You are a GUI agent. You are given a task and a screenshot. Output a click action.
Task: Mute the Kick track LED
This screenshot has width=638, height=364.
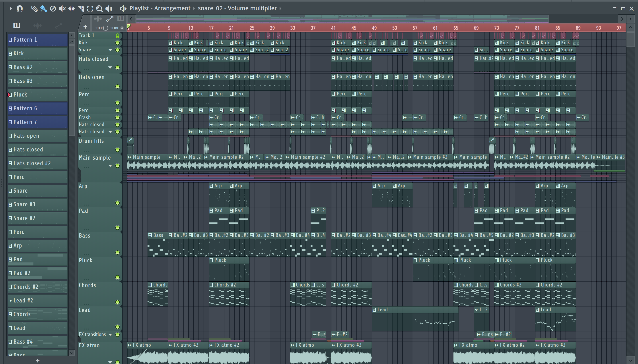point(117,43)
